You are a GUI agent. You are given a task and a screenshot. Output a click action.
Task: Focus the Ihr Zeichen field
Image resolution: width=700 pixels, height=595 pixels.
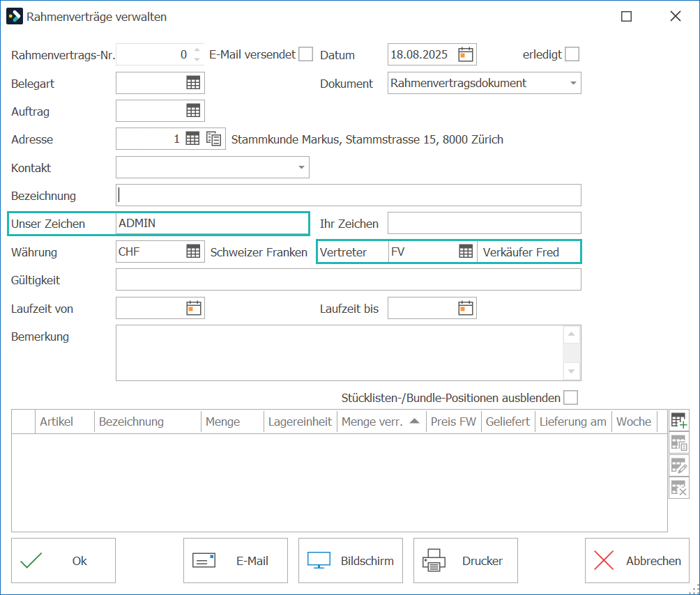tap(485, 223)
